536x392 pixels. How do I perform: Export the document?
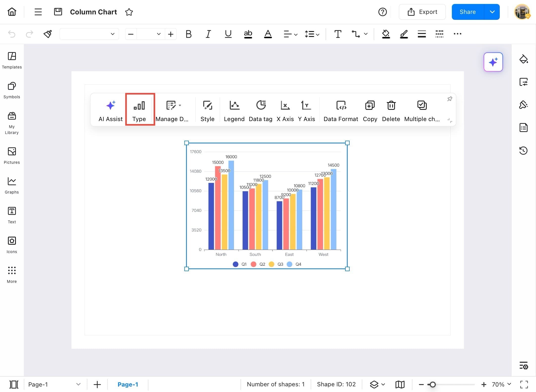point(422,12)
